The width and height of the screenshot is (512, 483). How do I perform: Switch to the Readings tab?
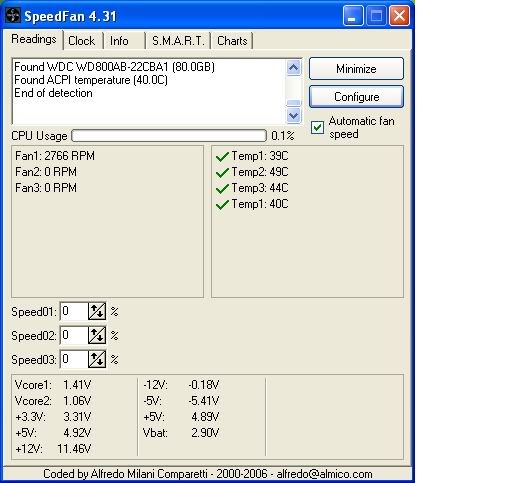(x=34, y=39)
